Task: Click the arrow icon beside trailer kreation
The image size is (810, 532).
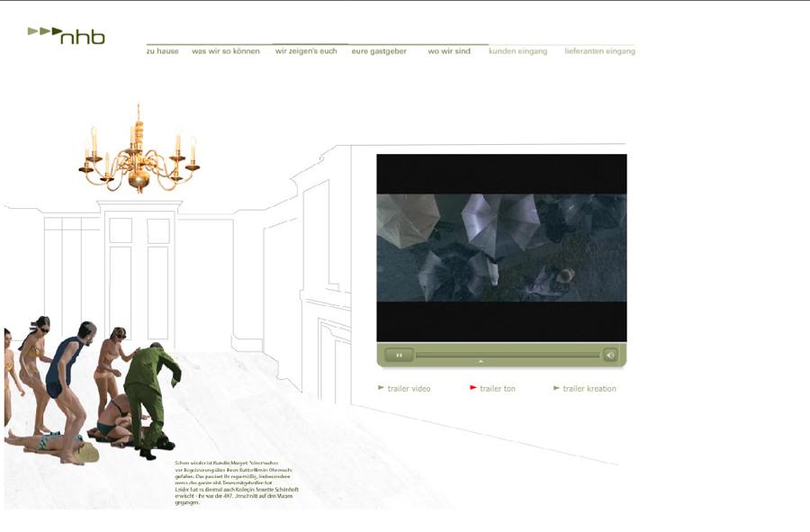Action: [x=556, y=388]
